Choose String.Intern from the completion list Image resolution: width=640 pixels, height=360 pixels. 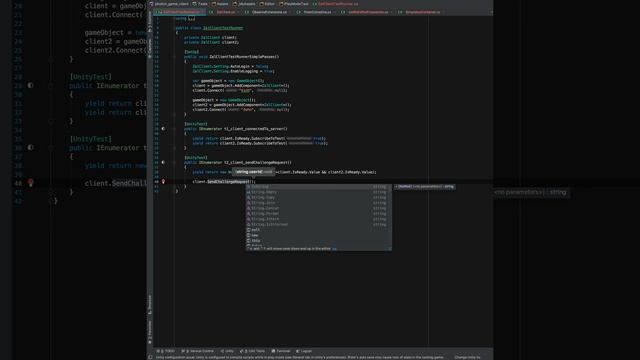pos(317,219)
